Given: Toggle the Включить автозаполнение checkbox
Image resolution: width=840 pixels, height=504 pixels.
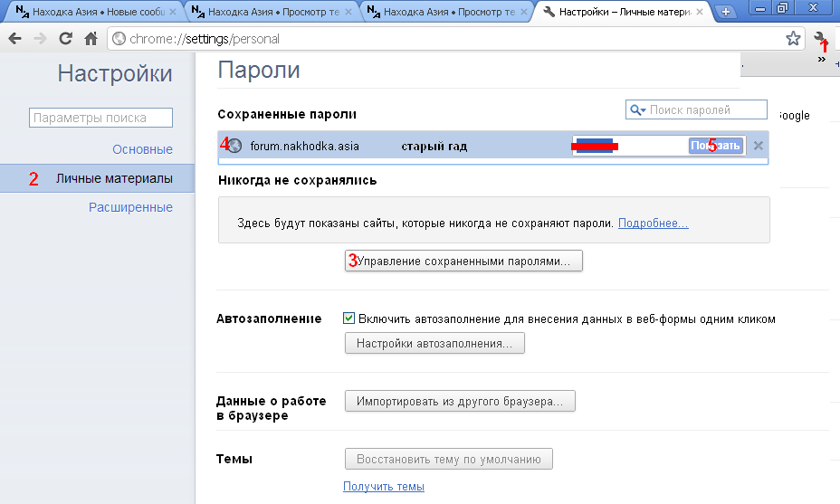Looking at the screenshot, I should [x=348, y=319].
